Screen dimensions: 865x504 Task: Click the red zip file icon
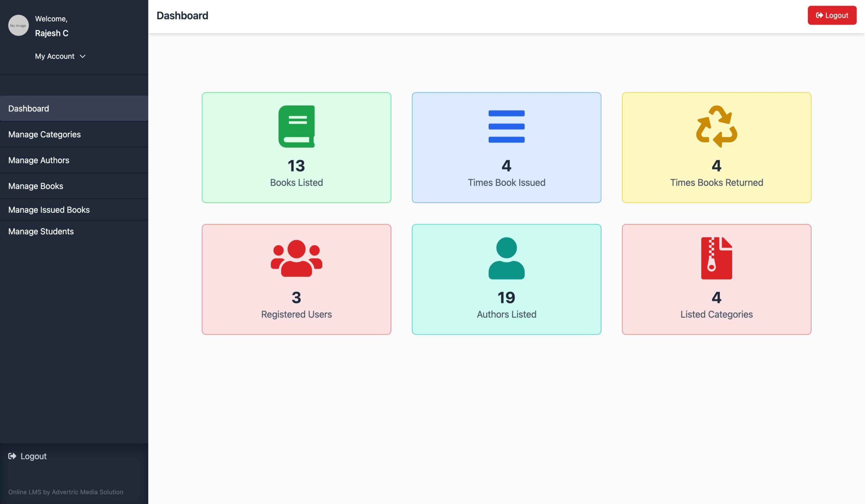click(x=716, y=258)
